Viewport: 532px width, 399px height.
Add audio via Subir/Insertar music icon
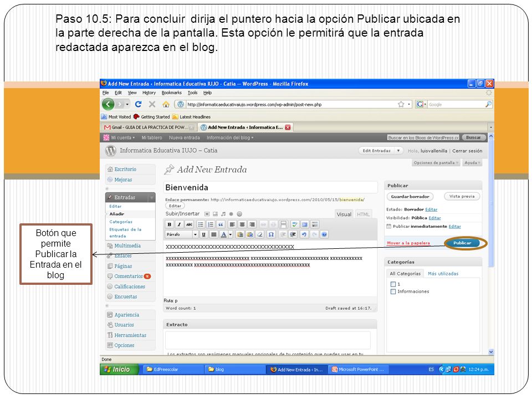coord(223,214)
